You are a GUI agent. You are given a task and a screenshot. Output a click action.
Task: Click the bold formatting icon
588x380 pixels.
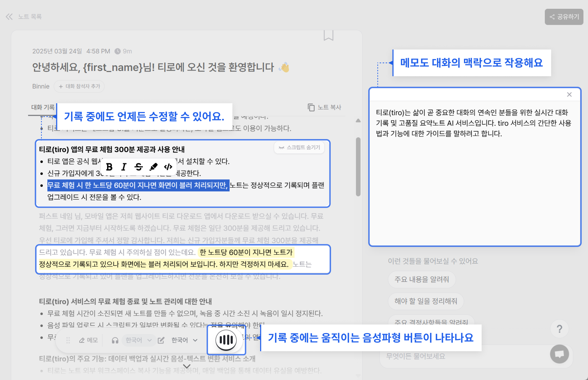click(x=109, y=167)
